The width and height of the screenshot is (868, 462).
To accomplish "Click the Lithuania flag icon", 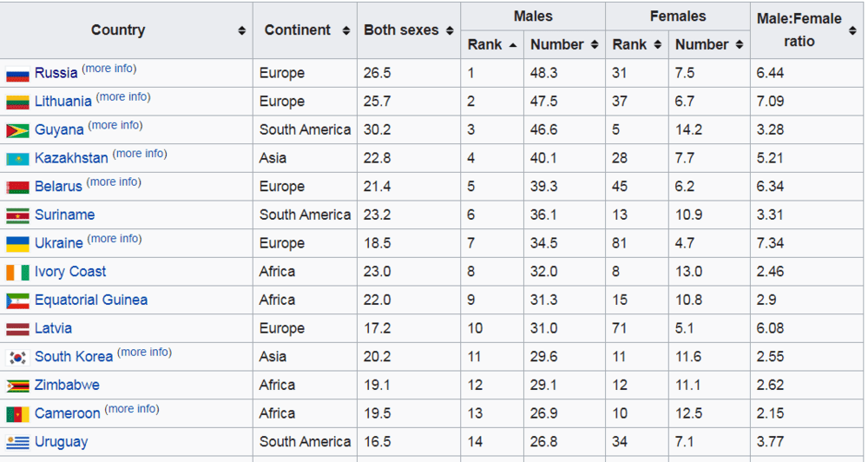I will tap(17, 102).
